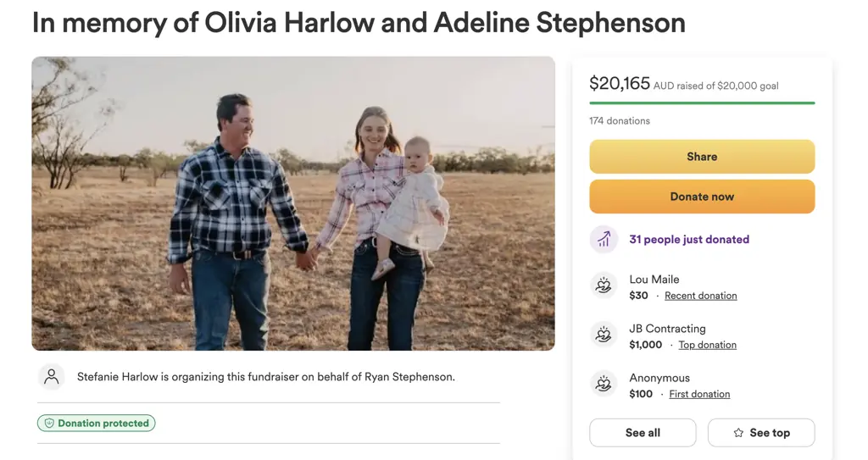Click the shield icon in Donation protected badge

[x=49, y=424]
